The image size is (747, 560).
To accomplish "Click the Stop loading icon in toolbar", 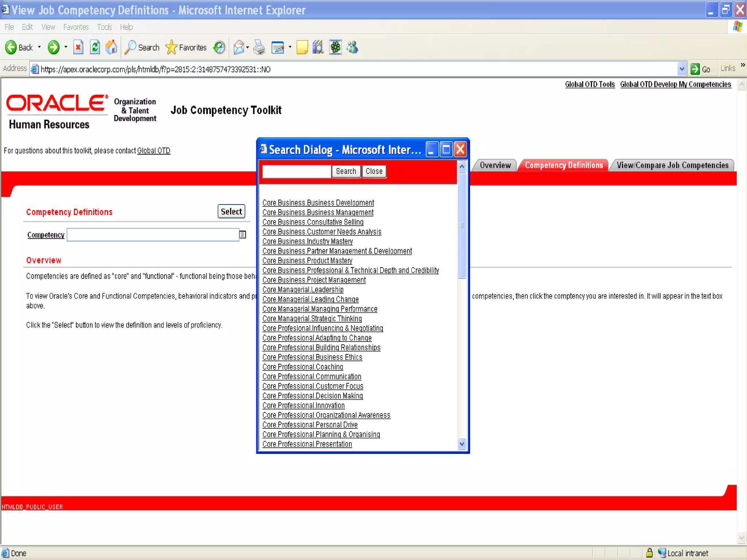I will 78,47.
